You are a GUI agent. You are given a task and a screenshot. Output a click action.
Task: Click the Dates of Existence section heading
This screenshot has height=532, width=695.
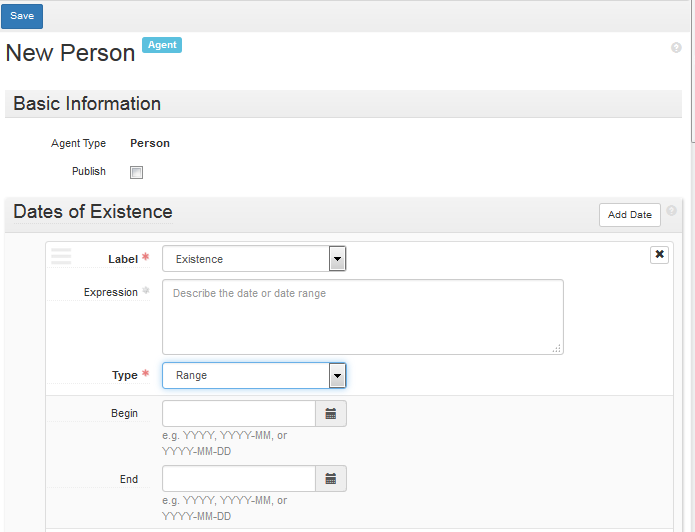(93, 211)
